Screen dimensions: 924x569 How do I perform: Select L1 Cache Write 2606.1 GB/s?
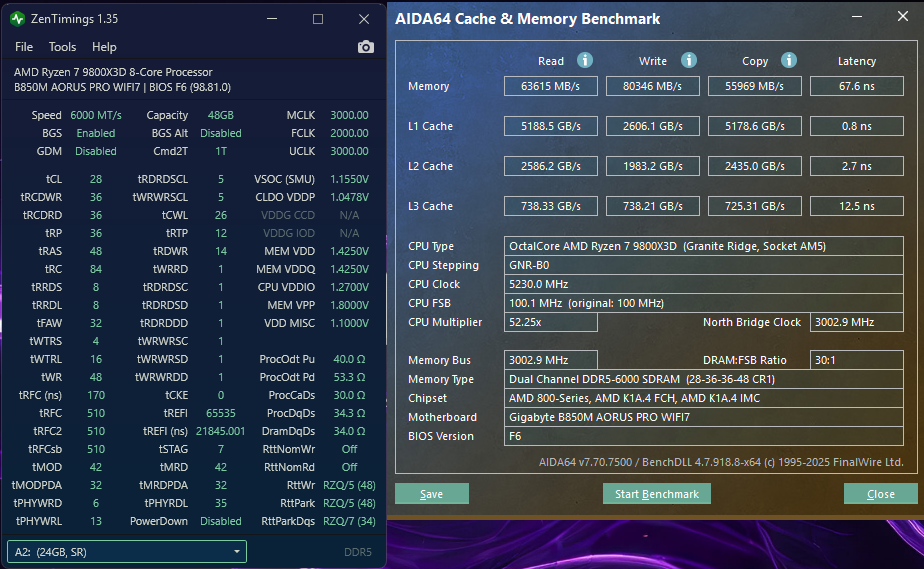(652, 126)
